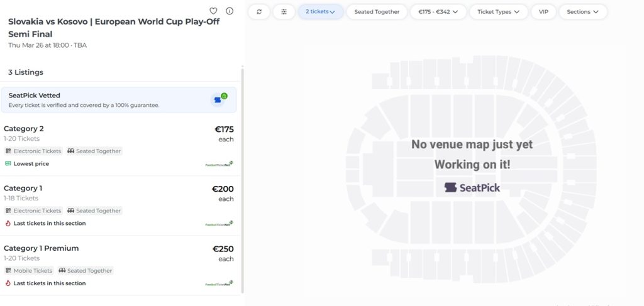The width and height of the screenshot is (644, 306).
Task: Click the heart favorite icon
Action: 213,11
